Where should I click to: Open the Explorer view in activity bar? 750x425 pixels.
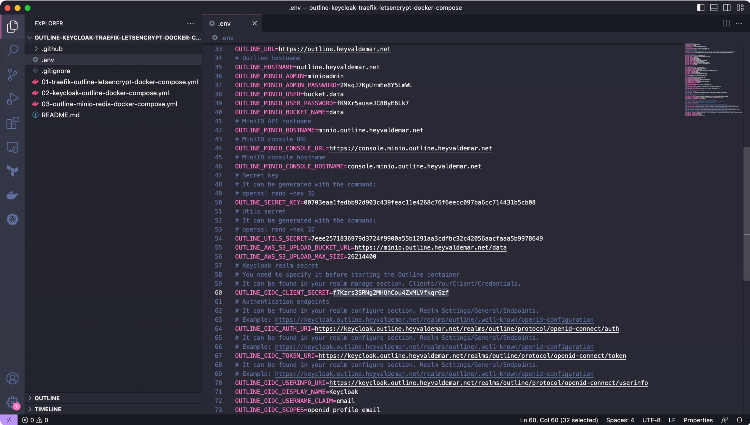click(x=12, y=26)
